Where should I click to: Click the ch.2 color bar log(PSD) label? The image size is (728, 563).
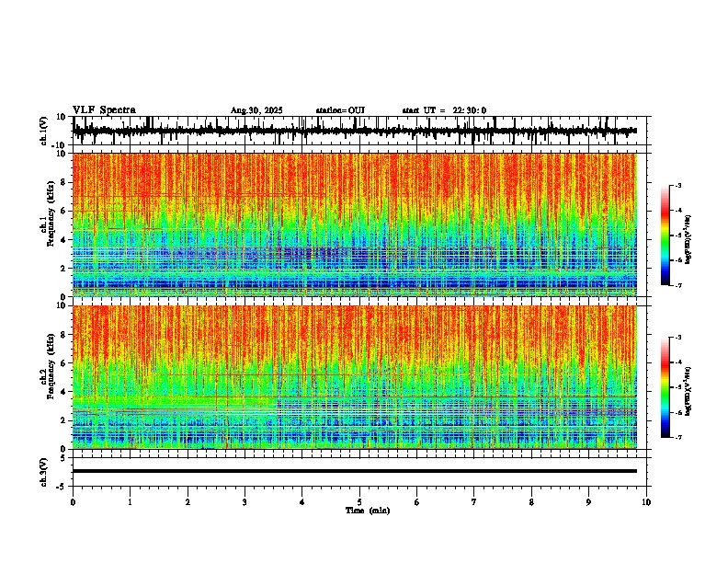coord(688,392)
